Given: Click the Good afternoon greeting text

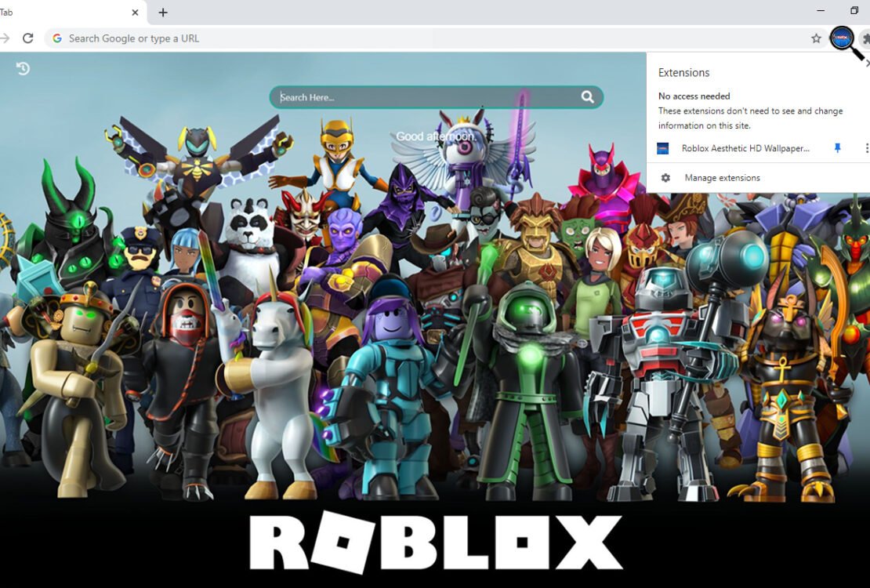Looking at the screenshot, I should [x=436, y=136].
